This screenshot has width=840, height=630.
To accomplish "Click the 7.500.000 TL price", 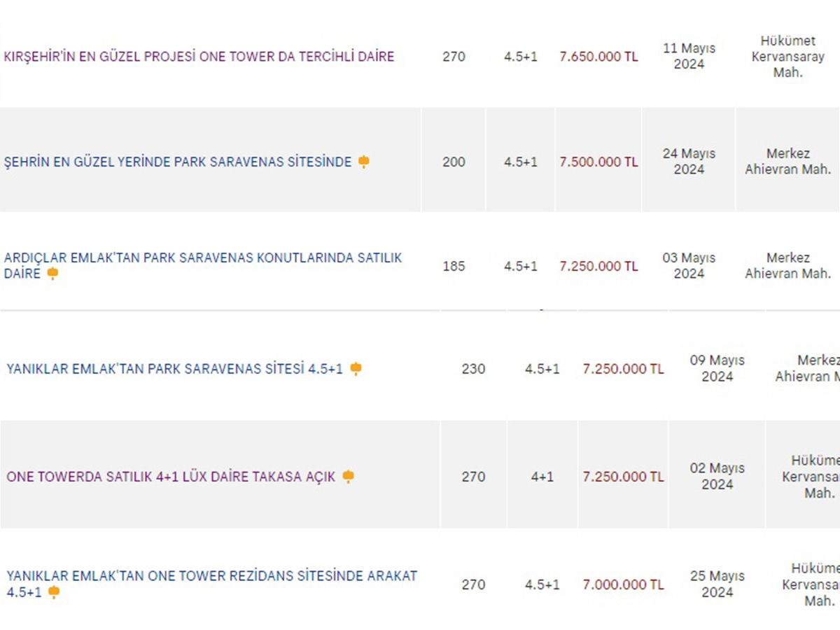I will [x=598, y=162].
